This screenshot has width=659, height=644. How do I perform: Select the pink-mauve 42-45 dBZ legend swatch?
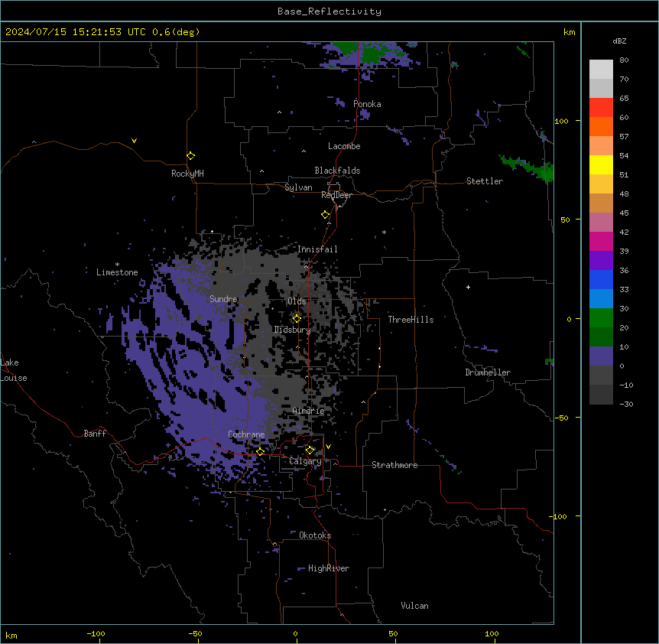tap(601, 223)
